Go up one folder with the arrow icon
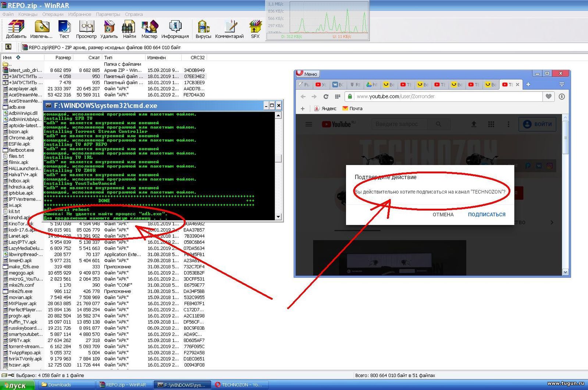This screenshot has width=588, height=390. pyautogui.click(x=8, y=47)
